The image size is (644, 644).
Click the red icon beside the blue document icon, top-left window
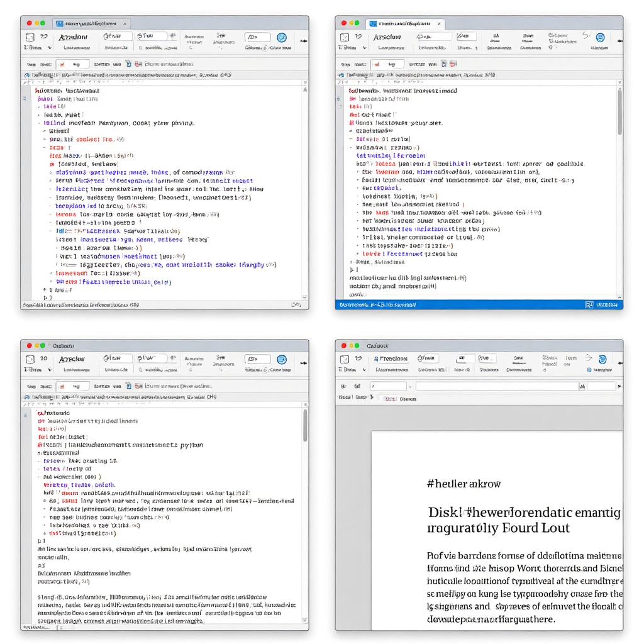click(x=138, y=64)
